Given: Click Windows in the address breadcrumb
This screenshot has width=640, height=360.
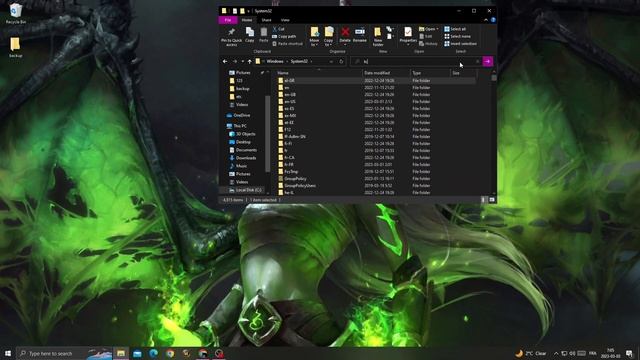Looking at the screenshot, I should [x=275, y=62].
